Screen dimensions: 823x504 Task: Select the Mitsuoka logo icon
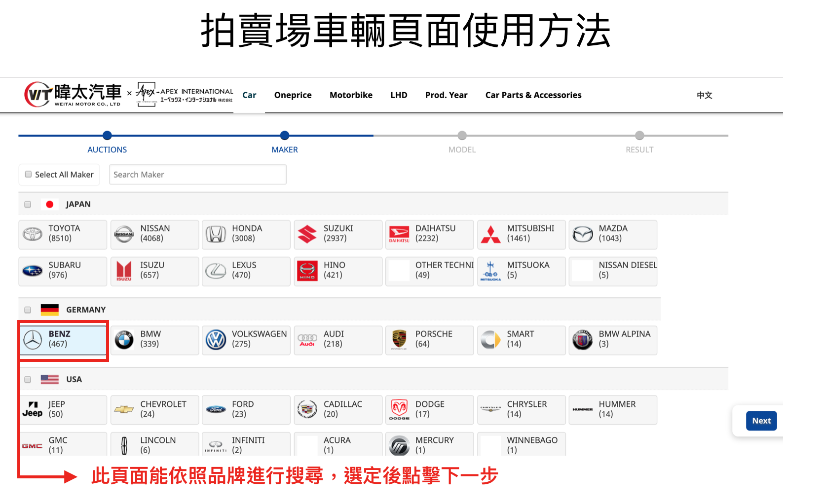[x=491, y=271]
